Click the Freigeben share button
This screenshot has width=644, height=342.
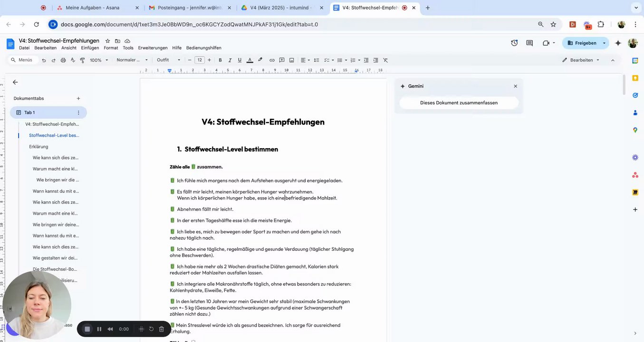click(582, 43)
